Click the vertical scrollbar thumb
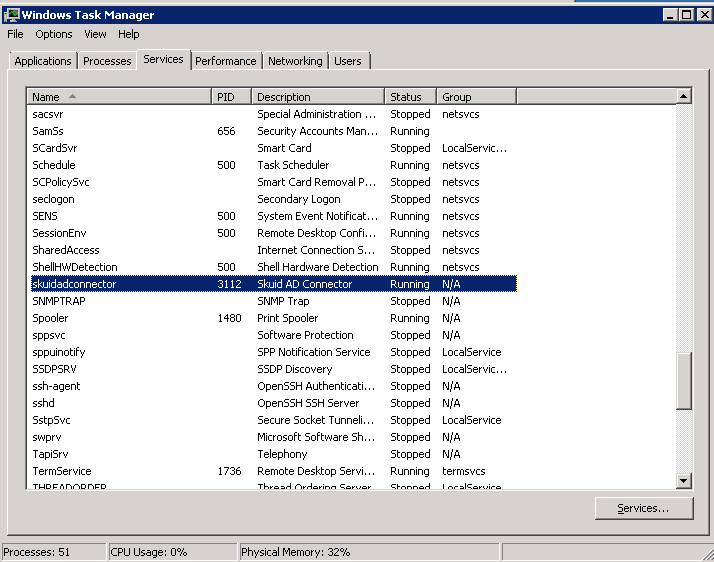 (x=683, y=381)
